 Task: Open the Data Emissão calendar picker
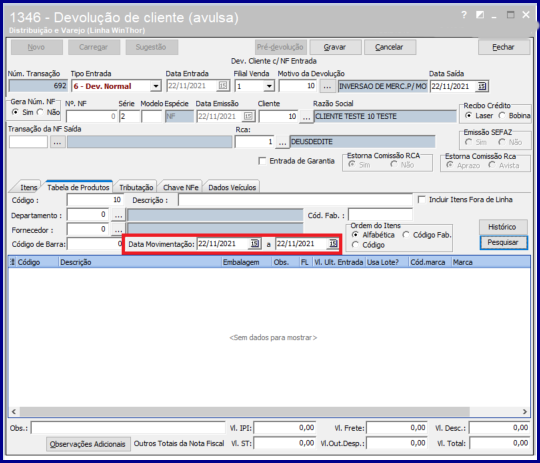[x=248, y=116]
